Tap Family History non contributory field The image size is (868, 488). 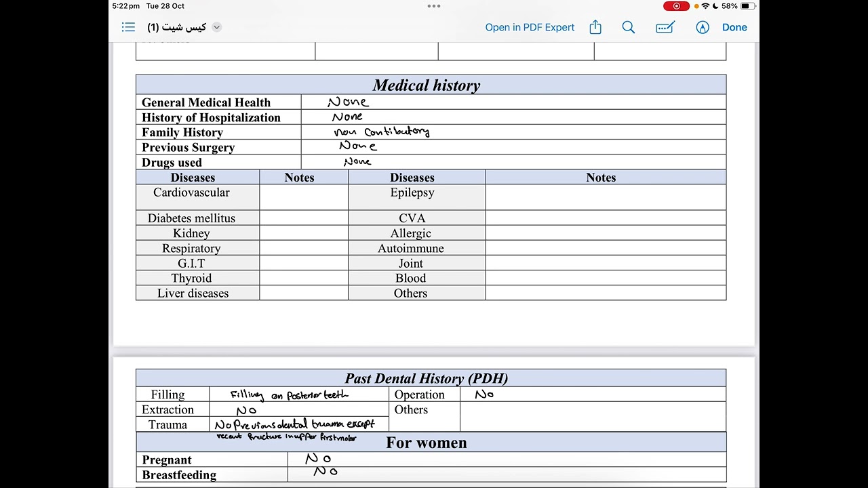pyautogui.click(x=513, y=132)
